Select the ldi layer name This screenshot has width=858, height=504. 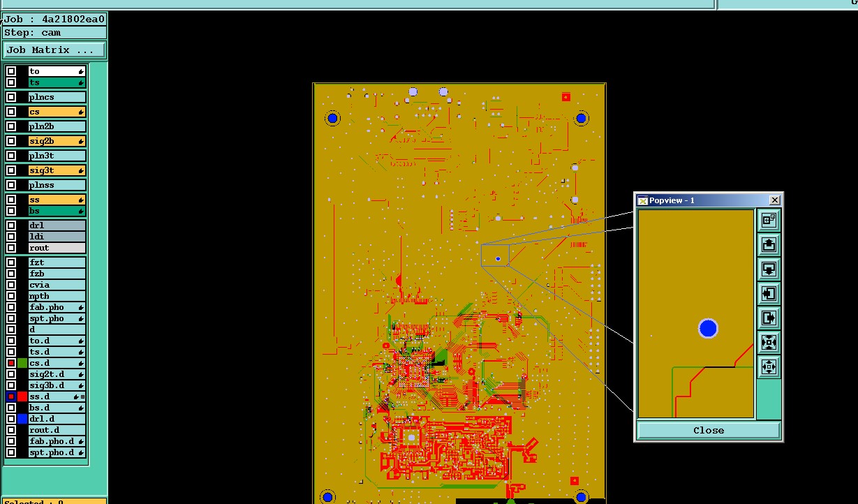click(x=57, y=237)
